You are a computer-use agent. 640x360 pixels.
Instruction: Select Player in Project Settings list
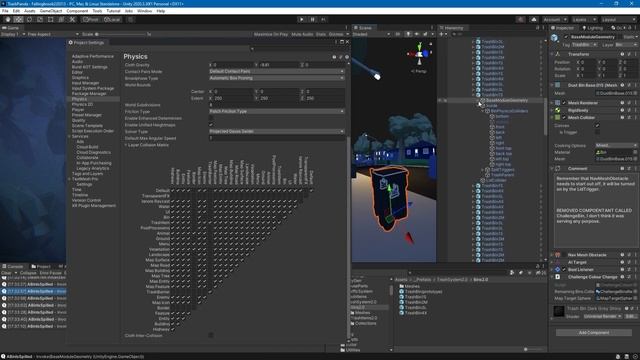click(x=78, y=109)
